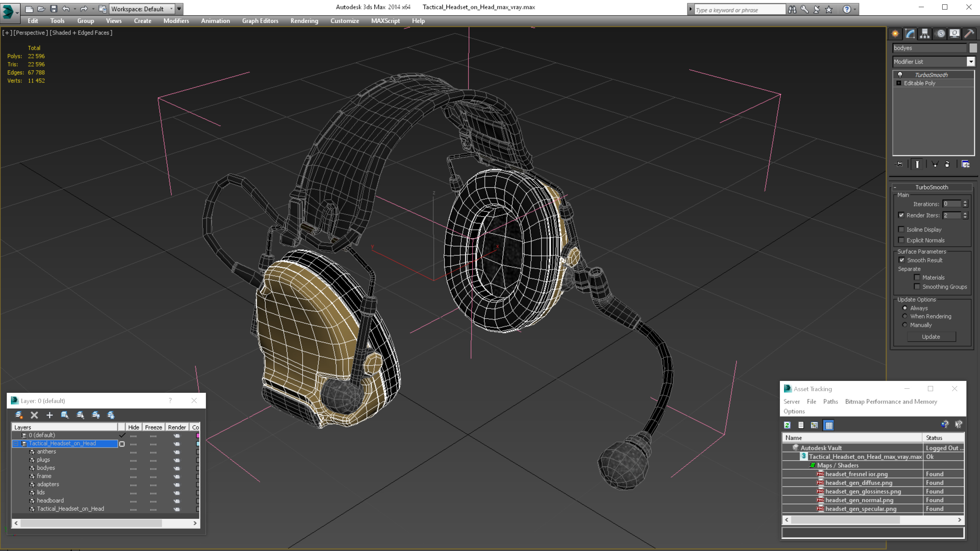Select Always update option

coord(905,308)
